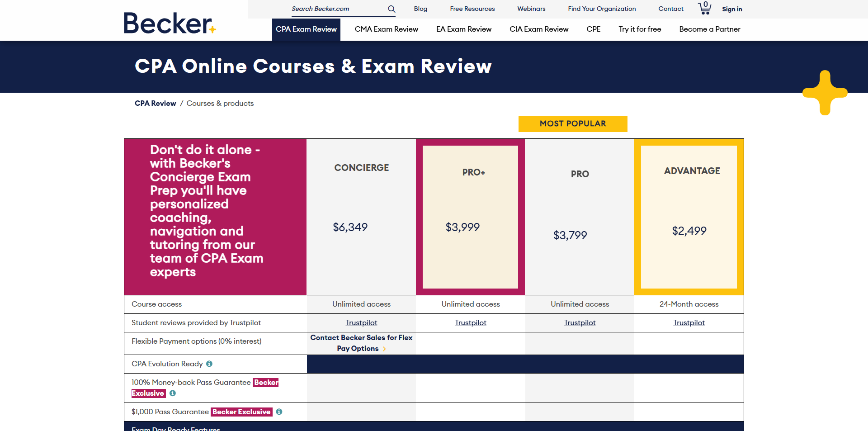
Task: Click info icon beside 100% Money-back Pass Guarantee
Action: (173, 393)
